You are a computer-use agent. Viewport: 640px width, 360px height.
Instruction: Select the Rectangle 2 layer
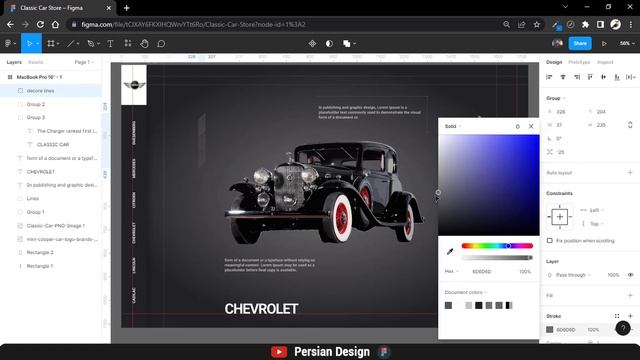(x=40, y=252)
